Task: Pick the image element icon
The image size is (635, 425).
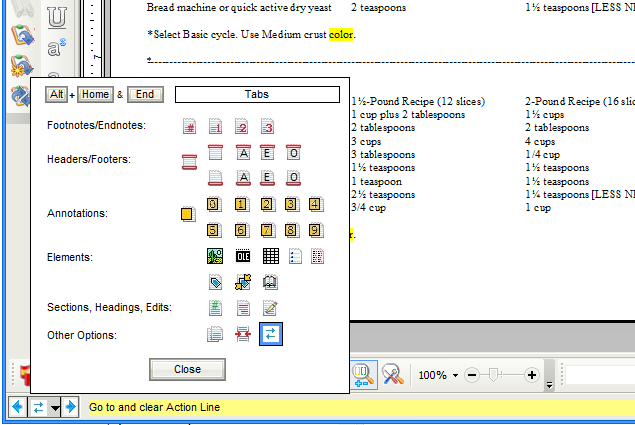Action: pos(214,257)
